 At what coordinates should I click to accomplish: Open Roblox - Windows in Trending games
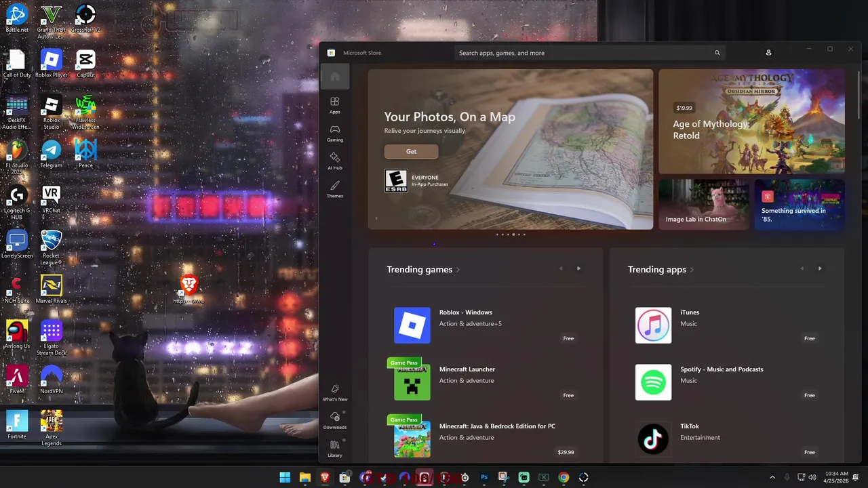[x=486, y=325]
